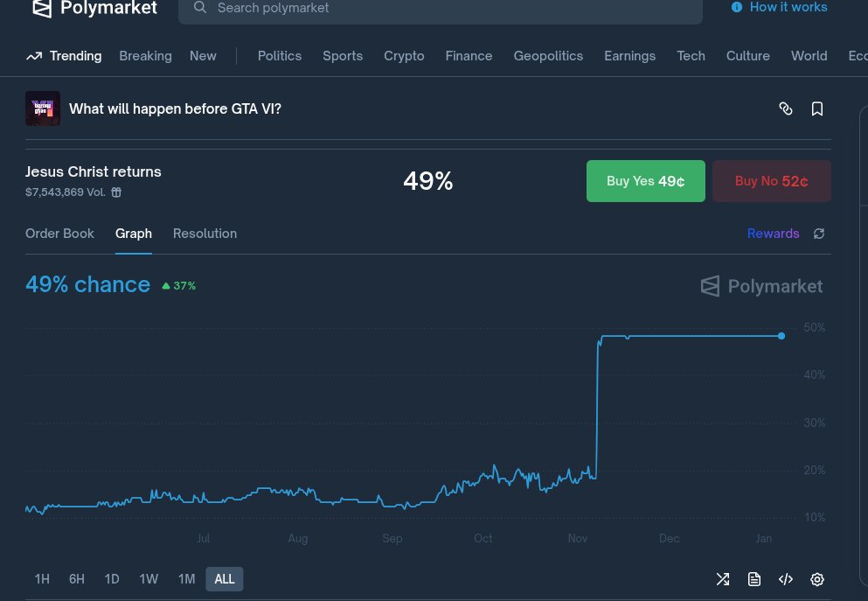868x601 pixels.
Task: Click the shuffle compare icon below chart
Action: coord(722,579)
